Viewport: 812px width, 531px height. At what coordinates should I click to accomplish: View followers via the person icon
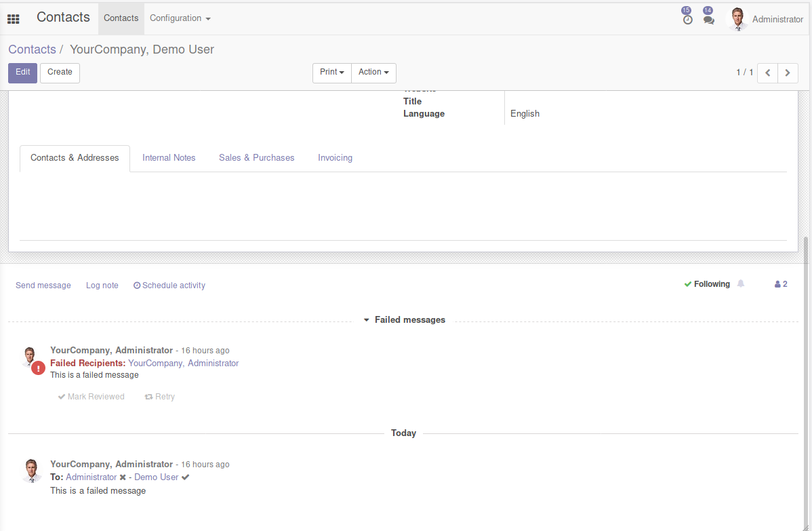tap(777, 283)
